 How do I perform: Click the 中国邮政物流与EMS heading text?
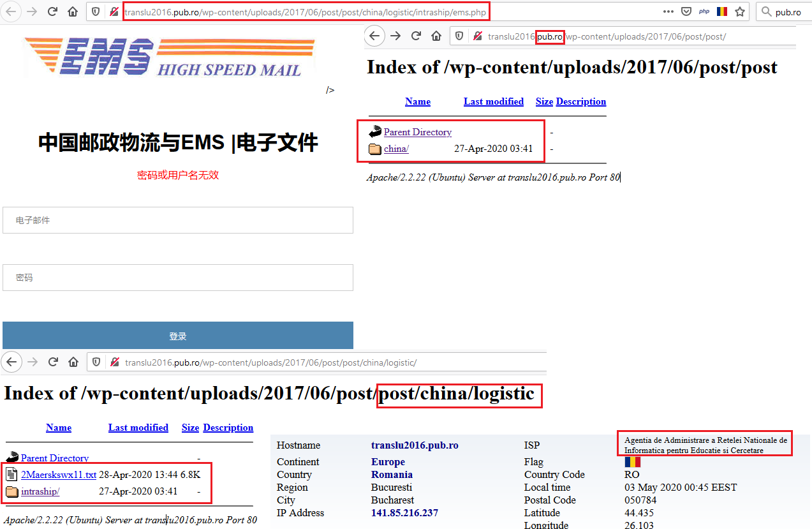[178, 142]
